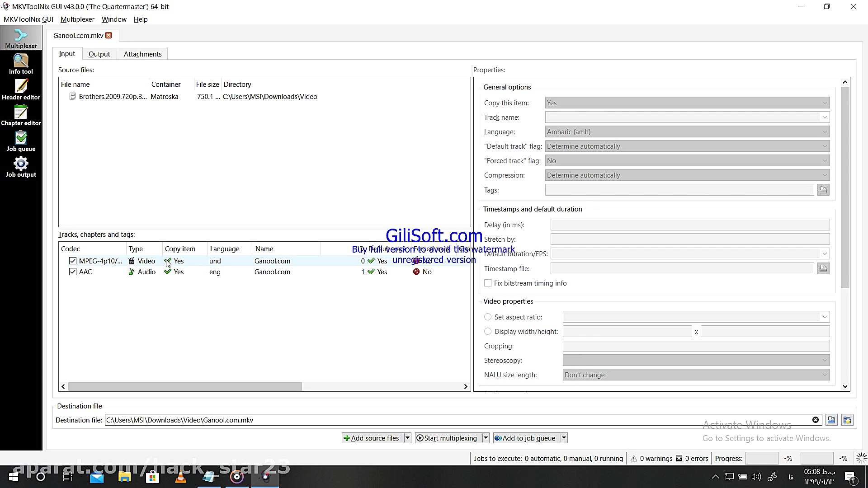
Task: Uncheck the MPEG-4p10 video track checkbox
Action: point(73,261)
